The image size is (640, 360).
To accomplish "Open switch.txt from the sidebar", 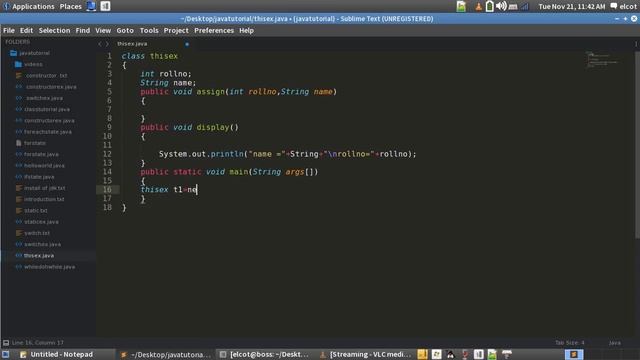I will (x=37, y=233).
